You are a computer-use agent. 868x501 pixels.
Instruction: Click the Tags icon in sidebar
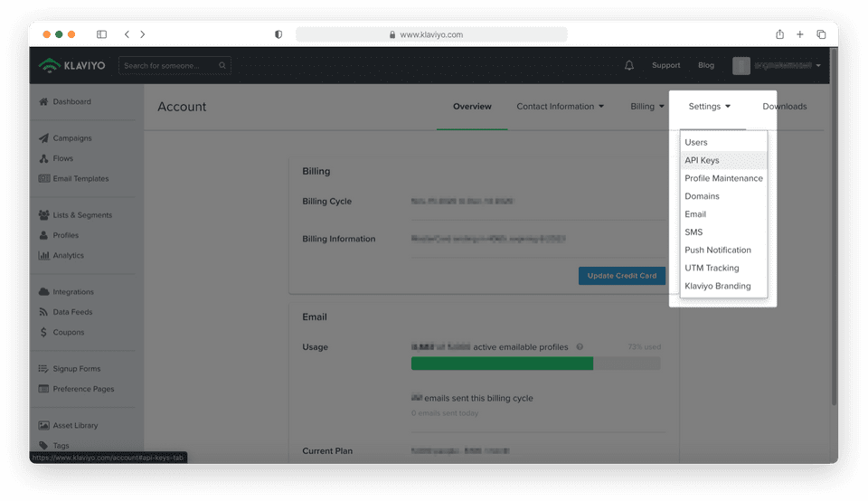point(43,445)
